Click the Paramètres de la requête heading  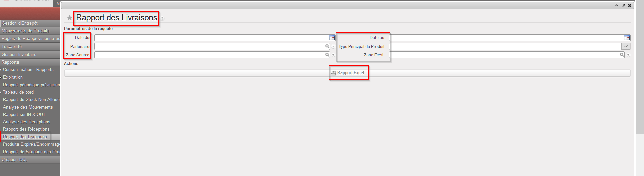pyautogui.click(x=88, y=29)
